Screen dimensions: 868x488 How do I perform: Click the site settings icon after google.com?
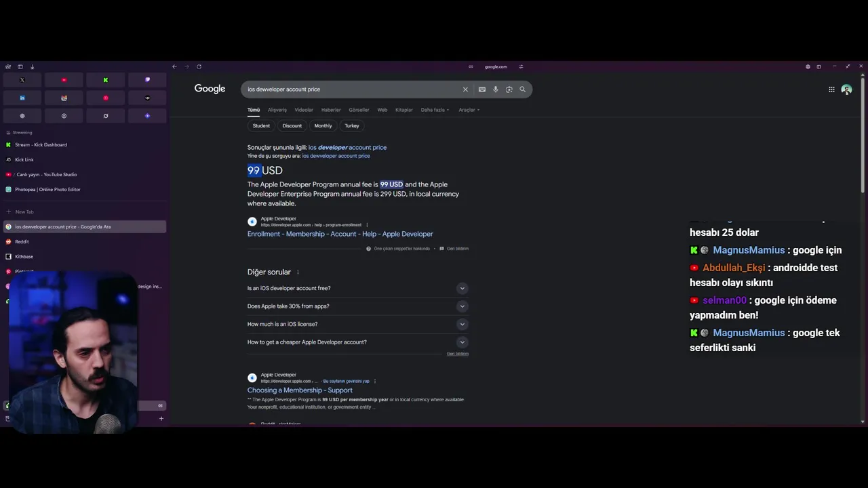pos(521,66)
